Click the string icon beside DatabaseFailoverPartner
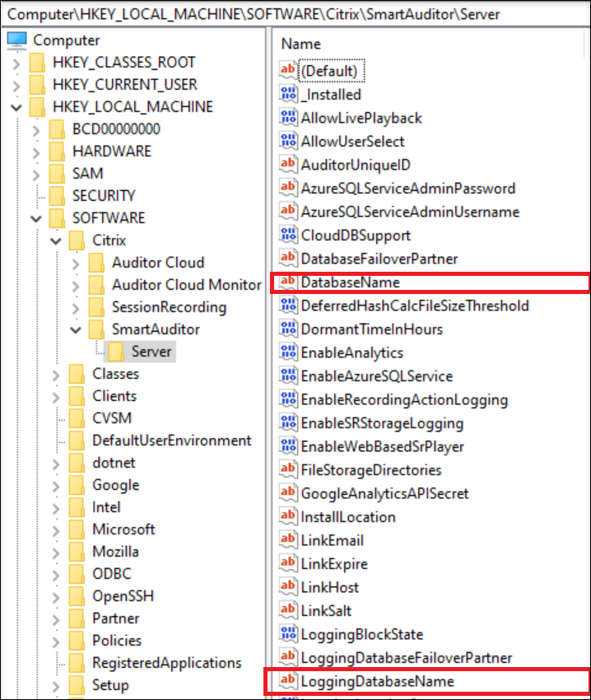 coord(288,258)
